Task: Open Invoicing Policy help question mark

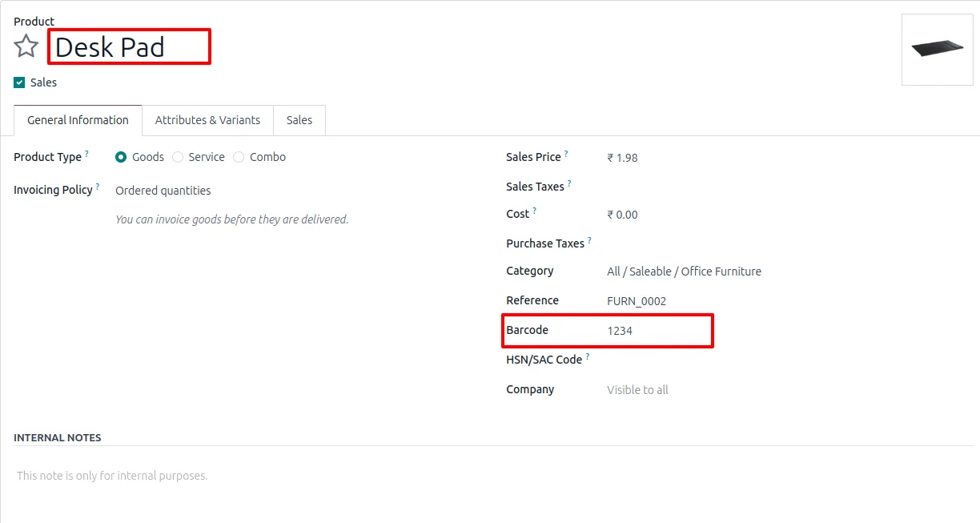Action: 98,186
